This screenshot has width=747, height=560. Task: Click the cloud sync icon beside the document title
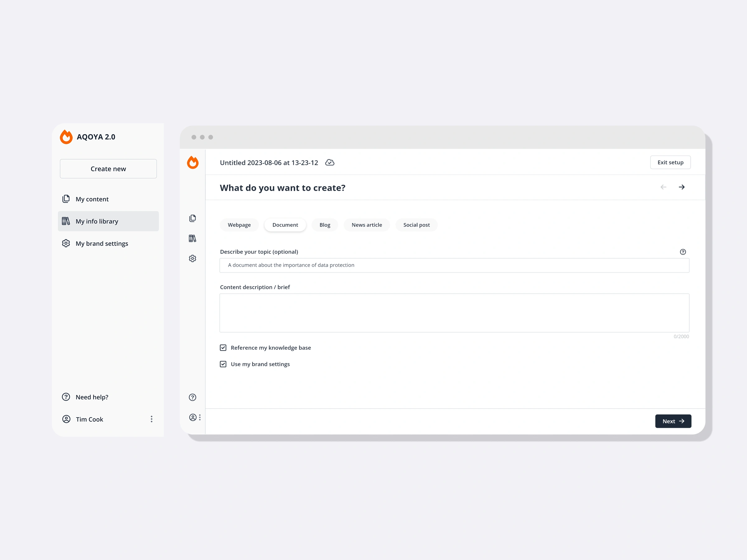(330, 162)
